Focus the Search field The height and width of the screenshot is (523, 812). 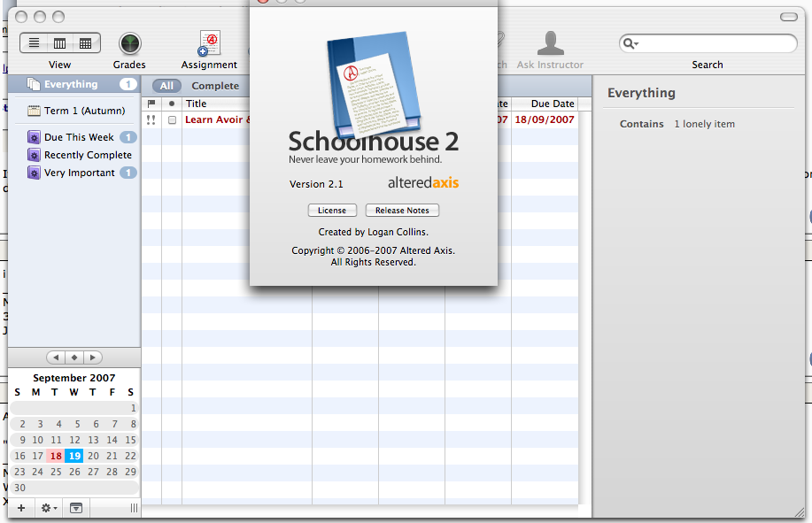click(708, 43)
